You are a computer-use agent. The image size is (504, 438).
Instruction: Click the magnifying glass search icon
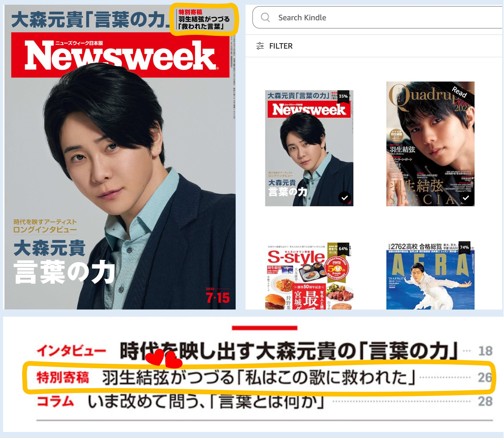point(265,18)
